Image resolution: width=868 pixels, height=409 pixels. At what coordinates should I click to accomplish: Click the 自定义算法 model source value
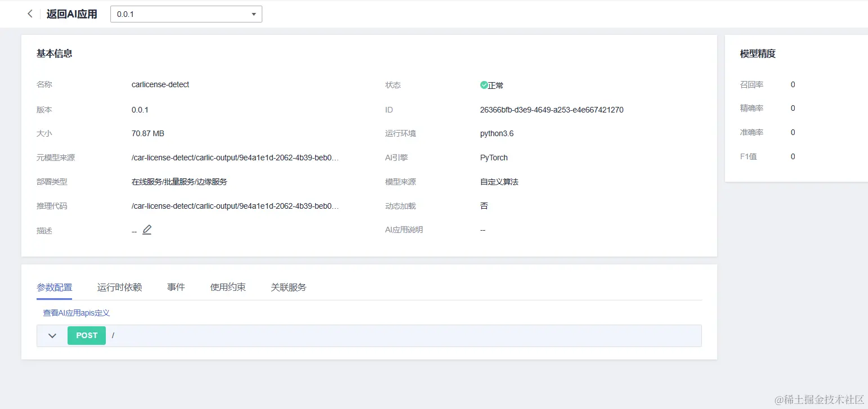tap(499, 182)
